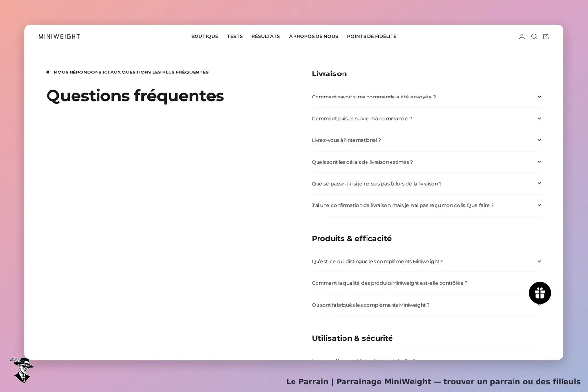This screenshot has width=588, height=392.
Task: Click the 'Questions fréquentes' page title
Action: pos(135,96)
